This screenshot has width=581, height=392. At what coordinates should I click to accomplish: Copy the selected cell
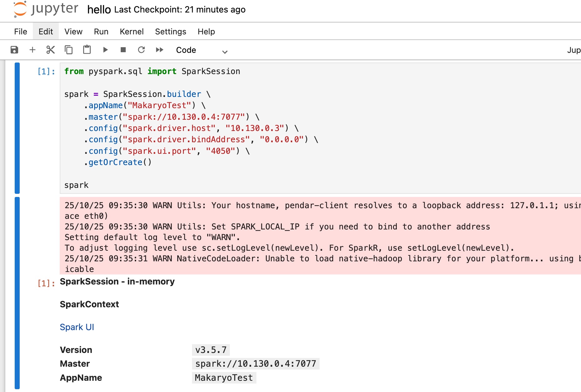[x=68, y=50]
